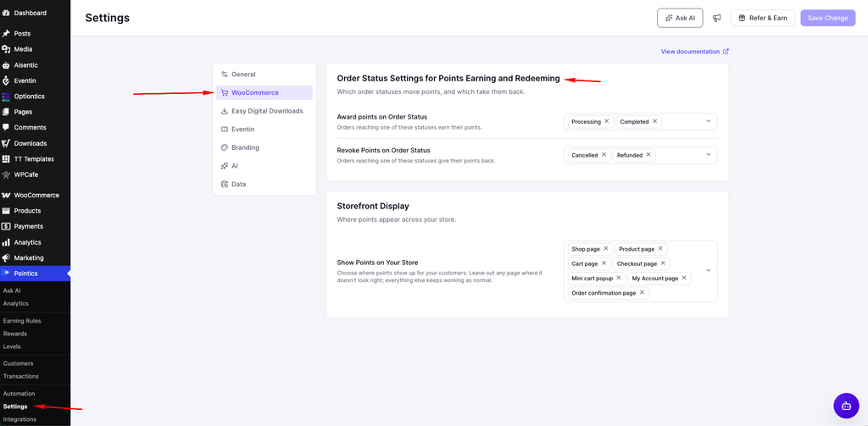Expand the Award points on Order Status dropdown
Viewport: 868px width, 426px height.
[x=708, y=121]
